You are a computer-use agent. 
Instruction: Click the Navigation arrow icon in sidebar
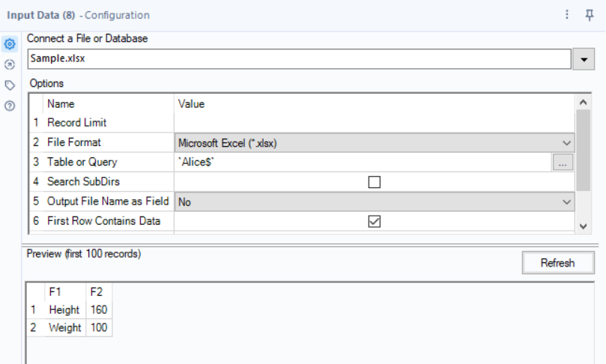point(10,65)
